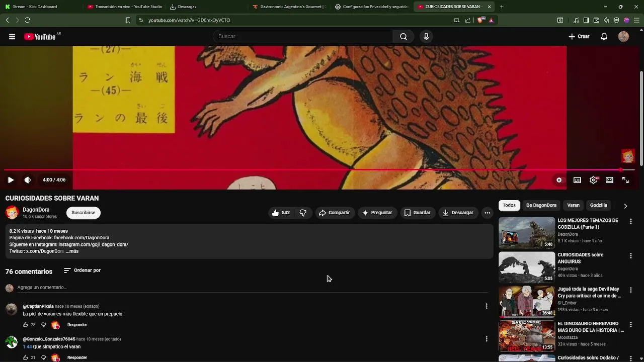Click the Preguntar button
This screenshot has width=644, height=362.
point(377,213)
